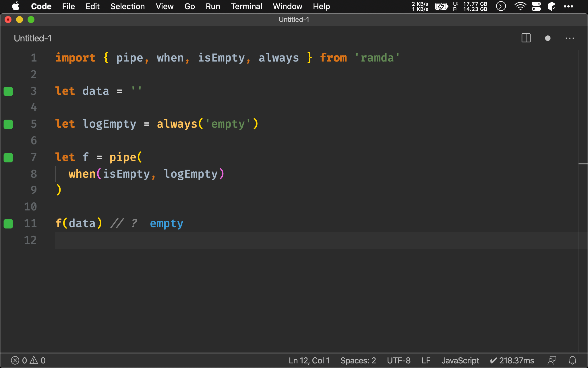The width and height of the screenshot is (588, 368).
Task: Open the notifications bell in status bar
Action: click(x=572, y=361)
